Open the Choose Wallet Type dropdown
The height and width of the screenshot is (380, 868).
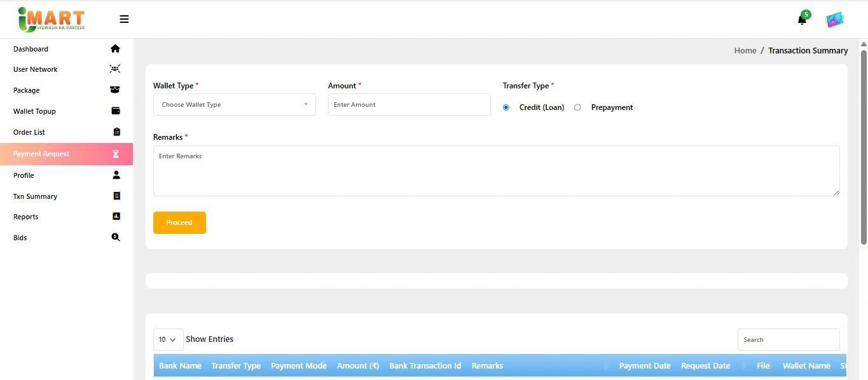[234, 105]
